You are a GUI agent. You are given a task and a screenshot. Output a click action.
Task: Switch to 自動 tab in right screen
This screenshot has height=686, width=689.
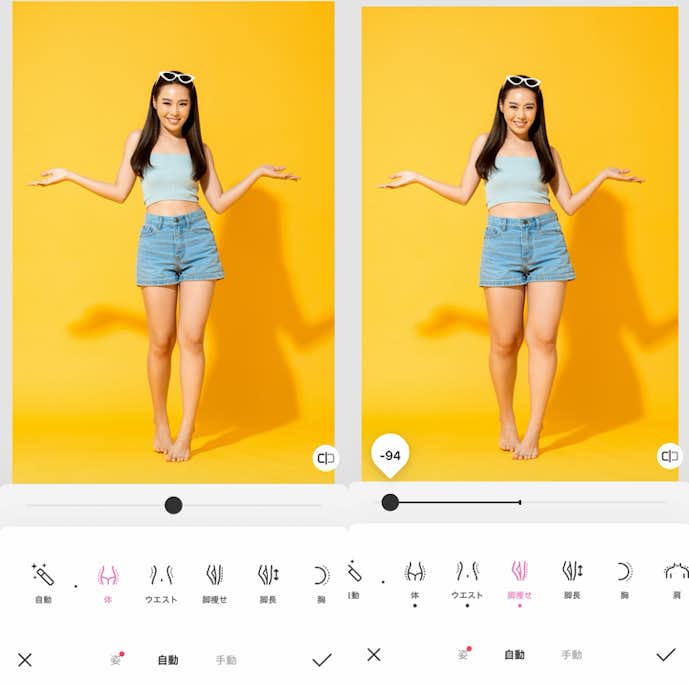pos(515,655)
